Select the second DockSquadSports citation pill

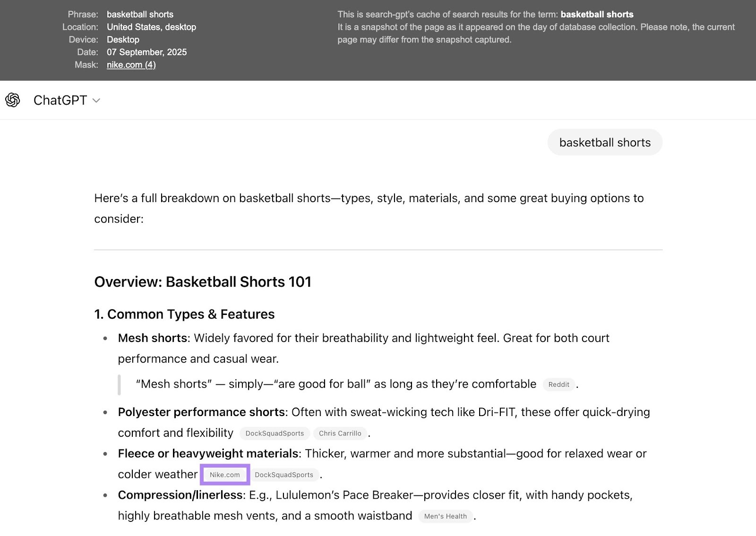(x=285, y=475)
